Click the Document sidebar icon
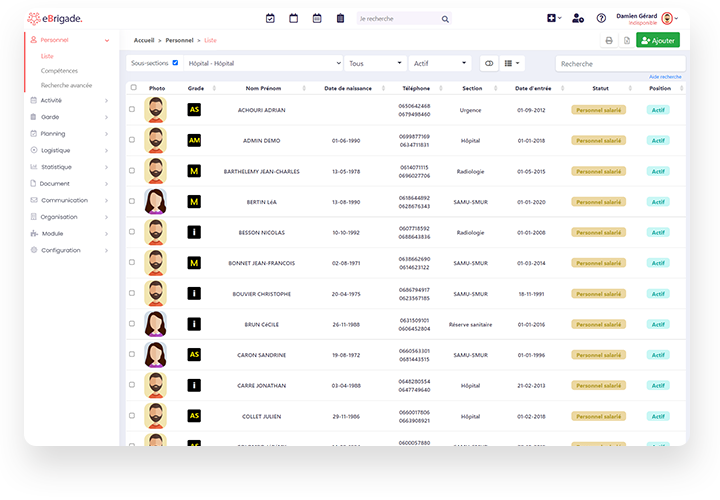The image size is (720, 500). tap(33, 183)
